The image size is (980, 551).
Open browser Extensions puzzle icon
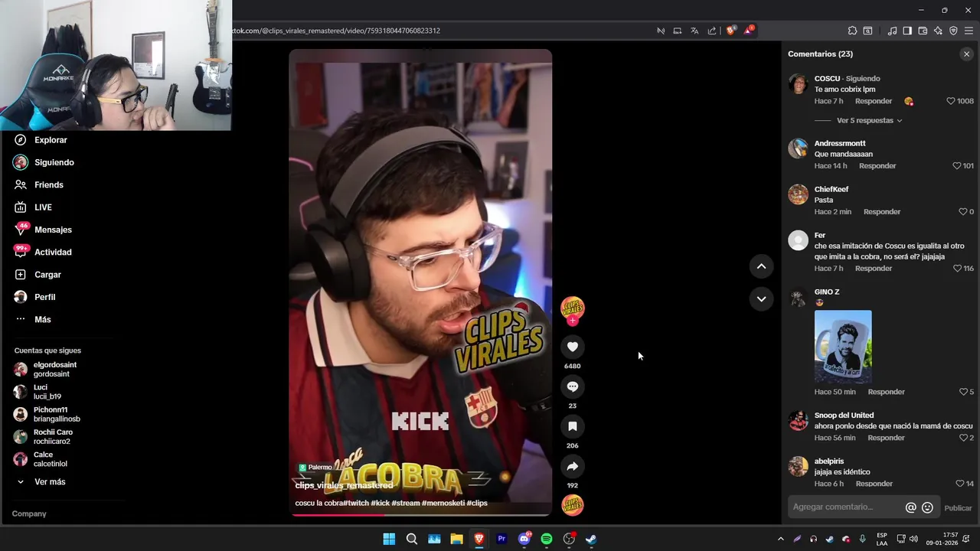(x=852, y=31)
